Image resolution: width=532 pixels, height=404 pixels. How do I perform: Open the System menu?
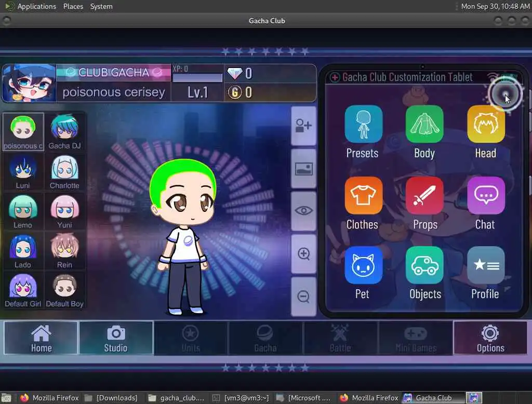(101, 6)
